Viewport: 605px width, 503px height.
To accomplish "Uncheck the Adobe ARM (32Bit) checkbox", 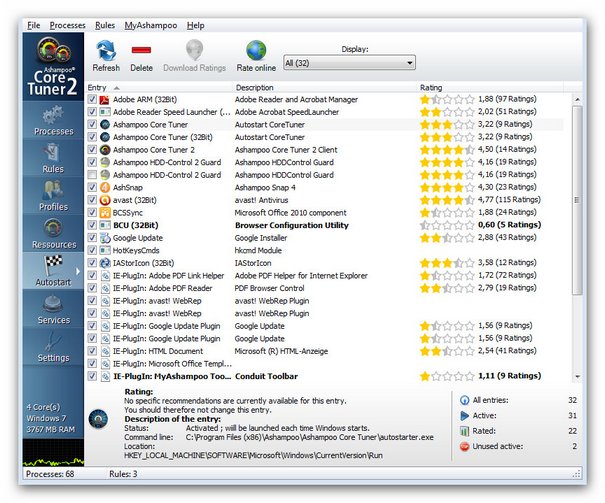I will coord(92,100).
